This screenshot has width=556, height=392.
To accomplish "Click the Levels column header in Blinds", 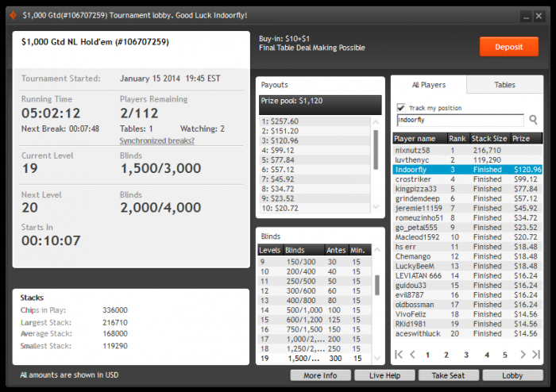I will [x=270, y=250].
